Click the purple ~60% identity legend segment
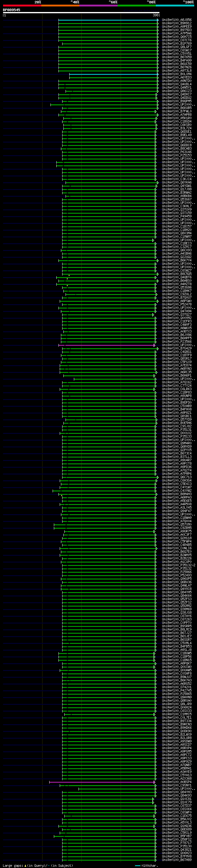Screen dimensions: 197x868 click(x=99, y=6)
